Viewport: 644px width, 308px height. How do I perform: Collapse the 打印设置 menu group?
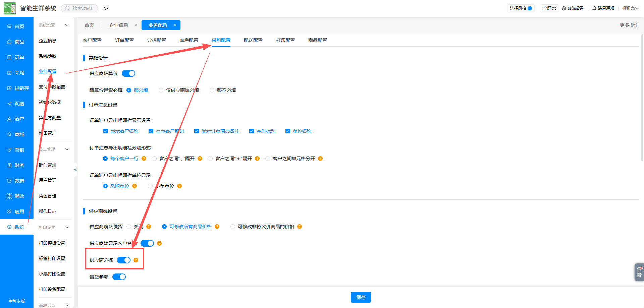pos(67,228)
